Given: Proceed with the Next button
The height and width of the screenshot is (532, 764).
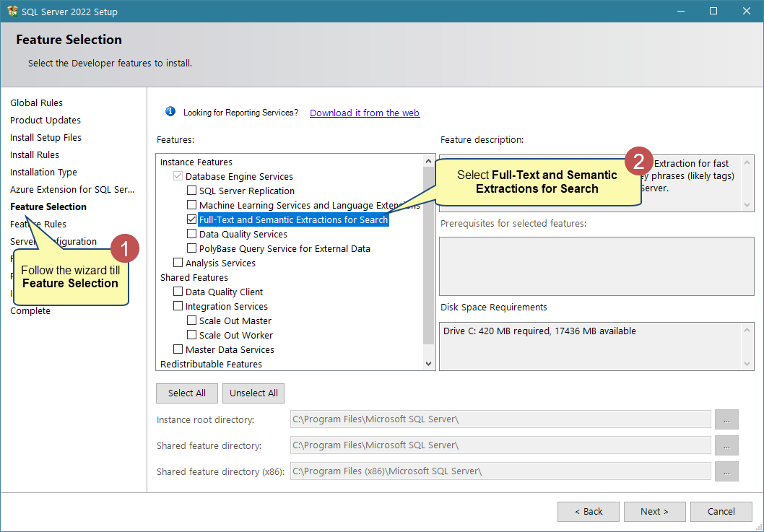Looking at the screenshot, I should 655,512.
